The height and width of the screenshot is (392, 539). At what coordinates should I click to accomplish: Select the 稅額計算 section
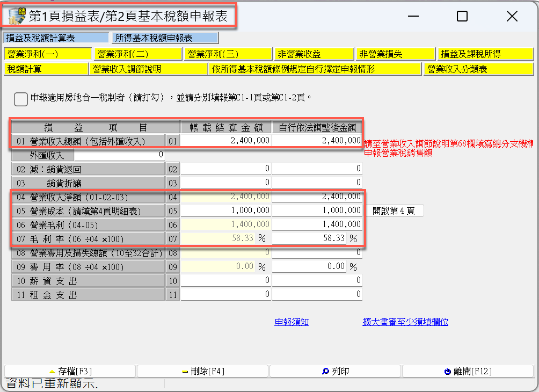coord(46,69)
